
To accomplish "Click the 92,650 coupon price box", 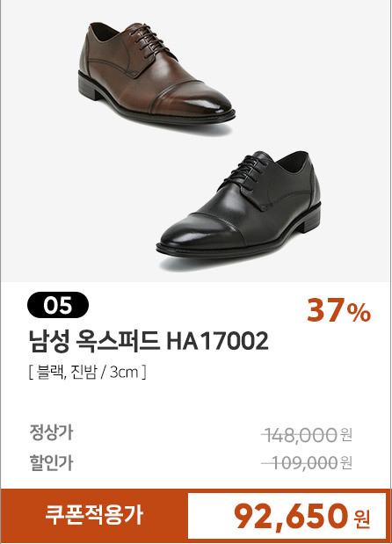I will pos(287,516).
